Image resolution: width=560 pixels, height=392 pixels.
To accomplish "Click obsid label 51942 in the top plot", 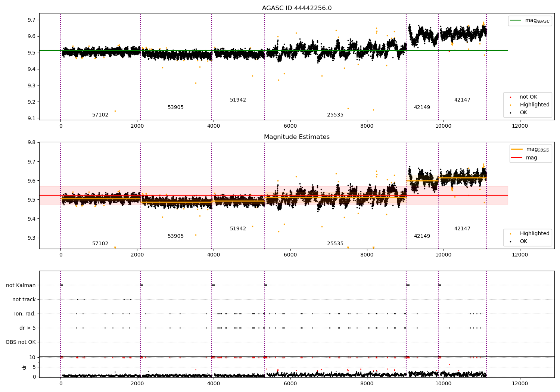I will coord(238,100).
